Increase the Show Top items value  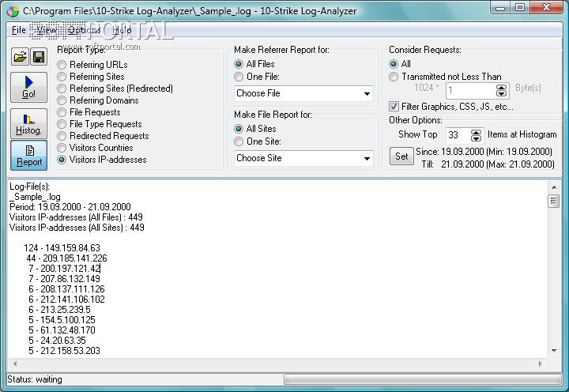coord(476,132)
